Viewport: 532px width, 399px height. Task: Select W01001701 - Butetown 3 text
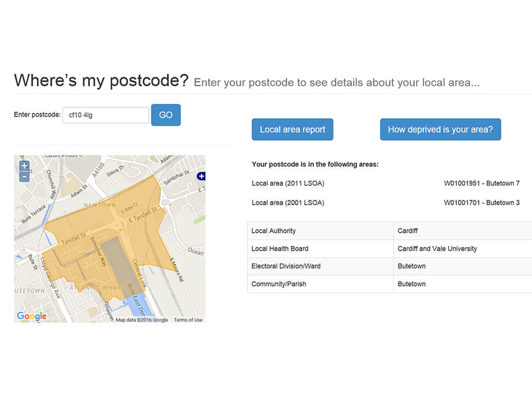482,203
